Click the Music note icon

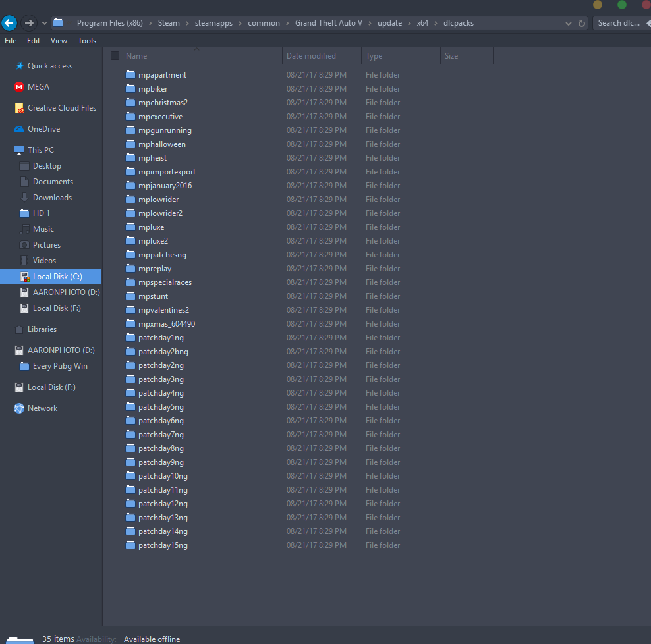(24, 229)
